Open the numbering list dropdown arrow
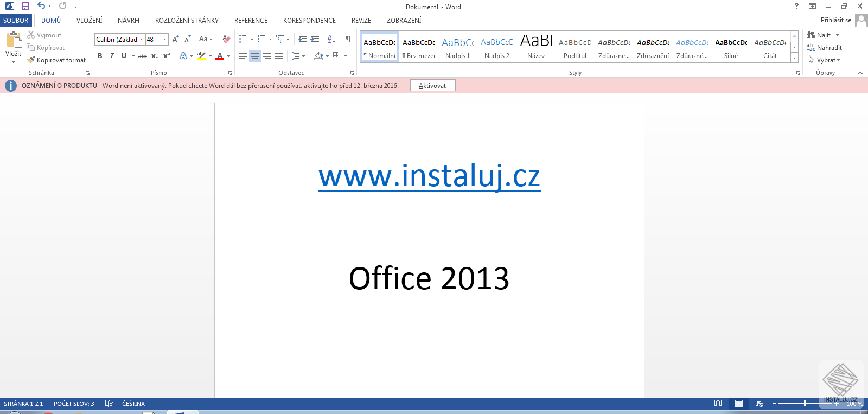Image resolution: width=868 pixels, height=414 pixels. tap(270, 39)
